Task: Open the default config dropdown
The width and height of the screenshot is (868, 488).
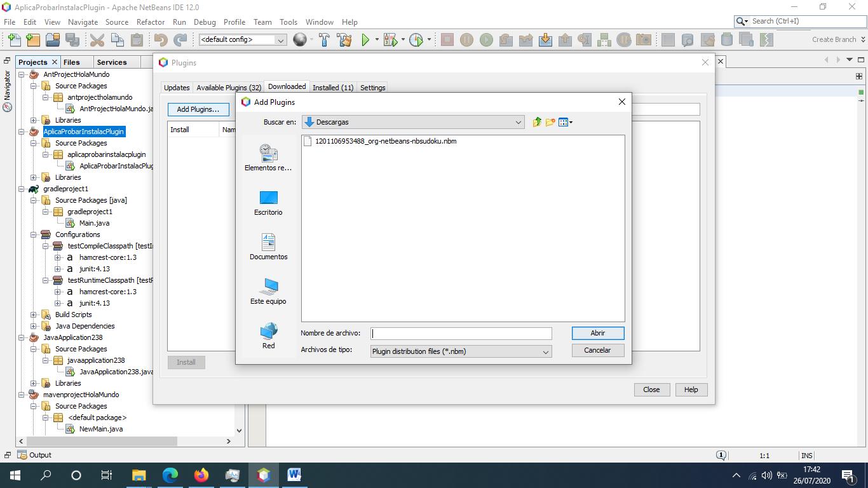Action: coord(243,39)
